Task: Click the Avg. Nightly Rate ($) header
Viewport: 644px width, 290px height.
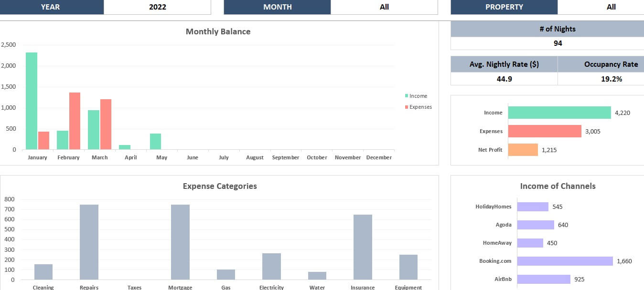Action: (504, 64)
